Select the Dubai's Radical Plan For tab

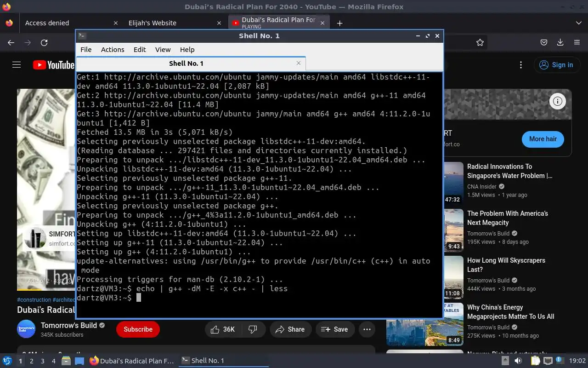pyautogui.click(x=278, y=23)
